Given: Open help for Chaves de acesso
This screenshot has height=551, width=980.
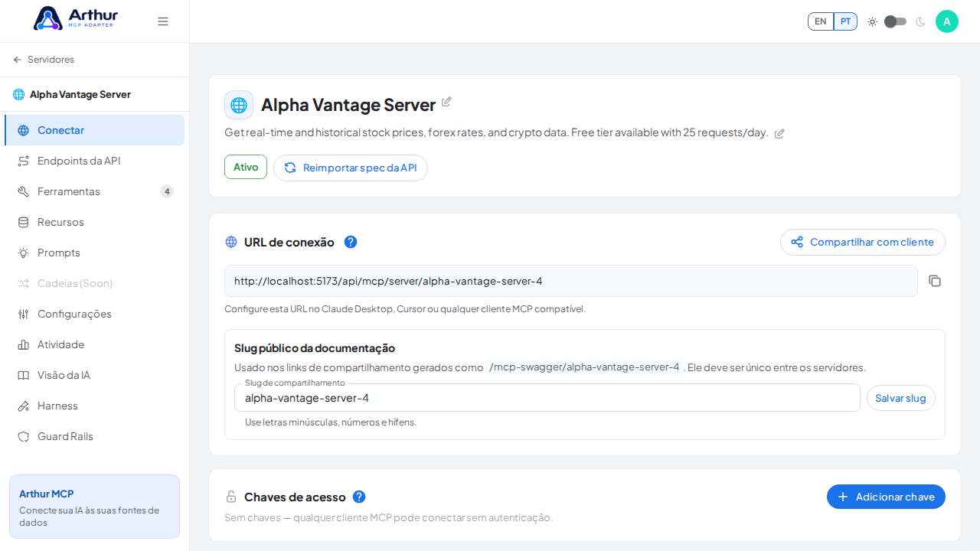Looking at the screenshot, I should (359, 497).
